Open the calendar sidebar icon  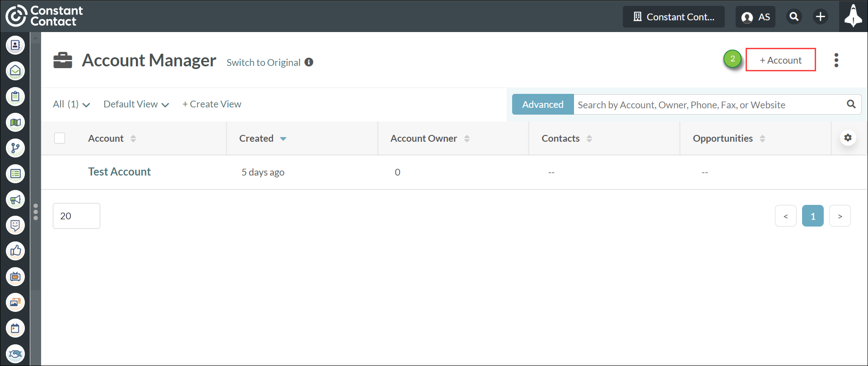[15, 328]
